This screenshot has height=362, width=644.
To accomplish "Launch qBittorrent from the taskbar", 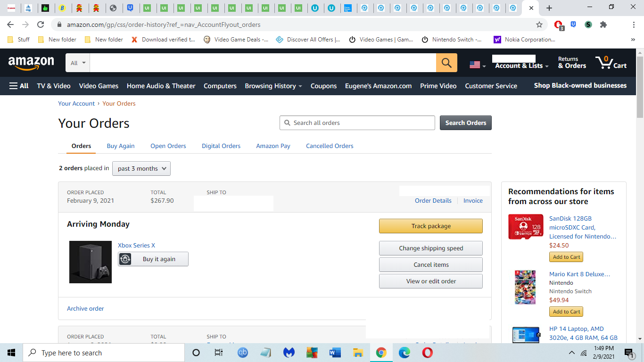I will [x=242, y=353].
